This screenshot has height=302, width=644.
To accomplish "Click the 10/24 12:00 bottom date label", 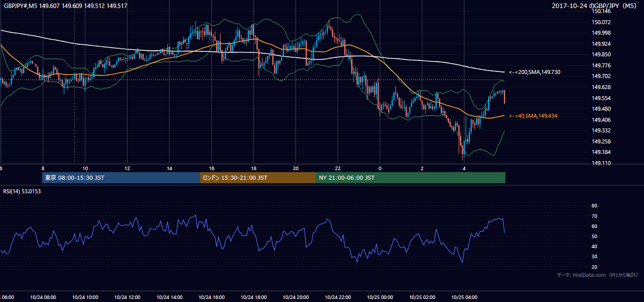I will 127,297.
